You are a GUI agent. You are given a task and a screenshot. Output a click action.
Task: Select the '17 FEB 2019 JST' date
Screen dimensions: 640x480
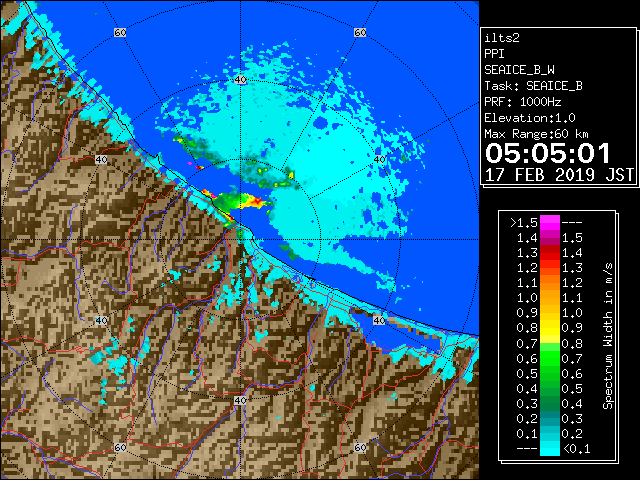click(x=559, y=175)
